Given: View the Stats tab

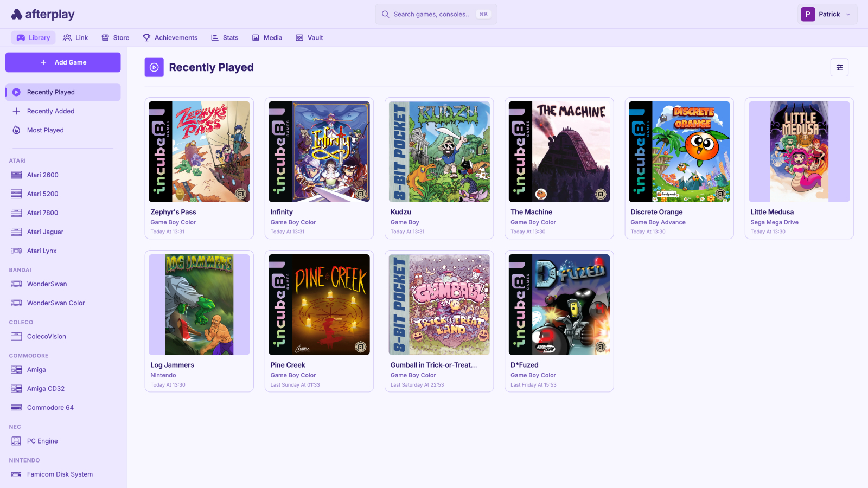Looking at the screenshot, I should coord(225,37).
